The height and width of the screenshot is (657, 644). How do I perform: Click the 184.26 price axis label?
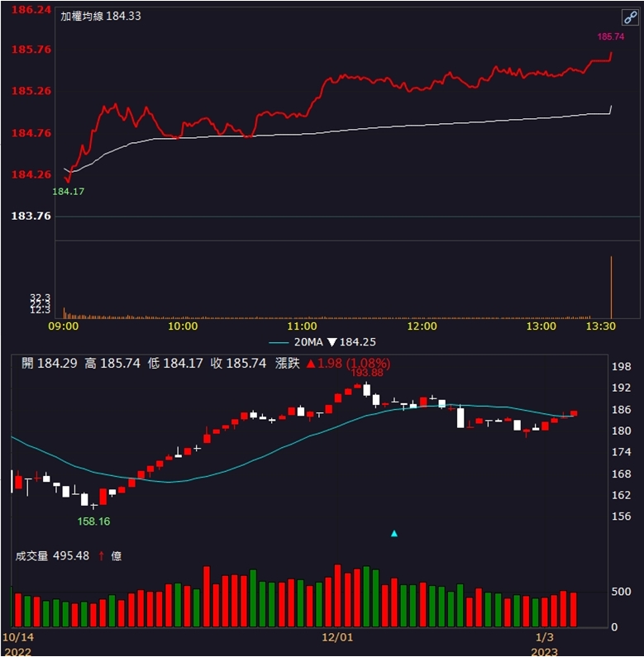[31, 174]
